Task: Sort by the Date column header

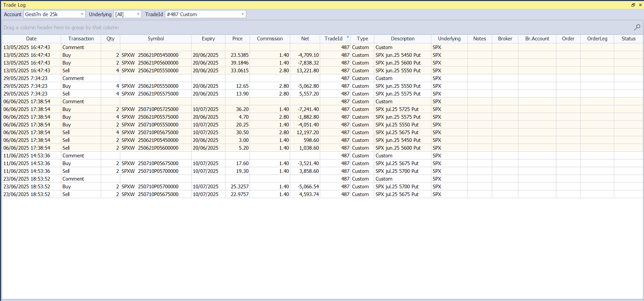Action: (31, 39)
